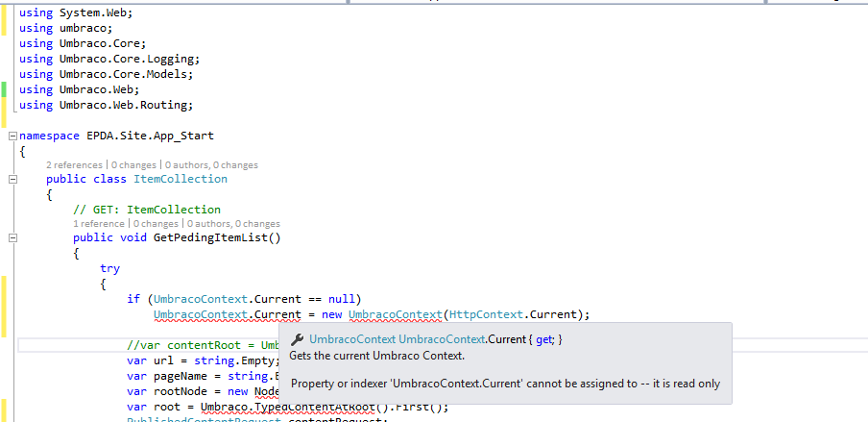Click 'using Umbraco.Web.Routing;' line

coord(107,105)
